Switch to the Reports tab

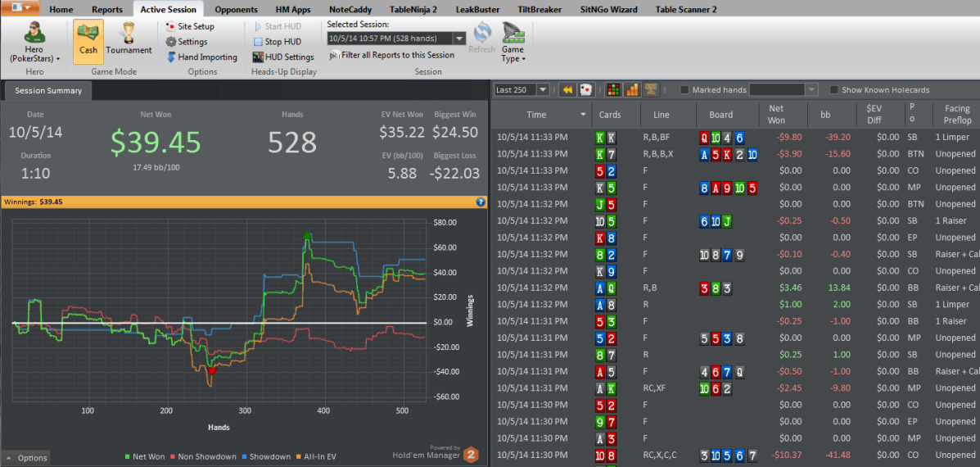click(107, 10)
